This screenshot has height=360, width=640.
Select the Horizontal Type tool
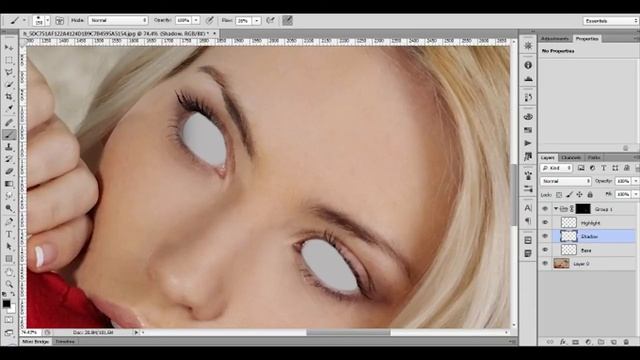(9, 234)
